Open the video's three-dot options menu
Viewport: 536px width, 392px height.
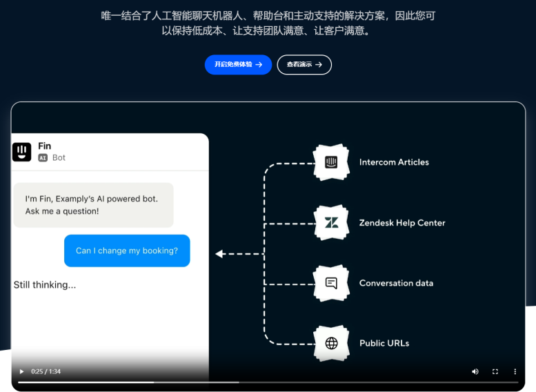pos(515,371)
